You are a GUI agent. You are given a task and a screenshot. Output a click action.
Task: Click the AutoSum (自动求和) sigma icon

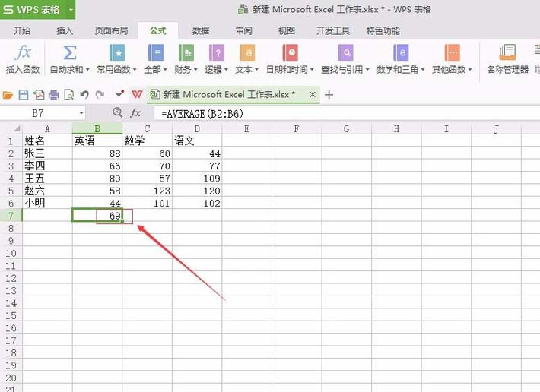(69, 52)
